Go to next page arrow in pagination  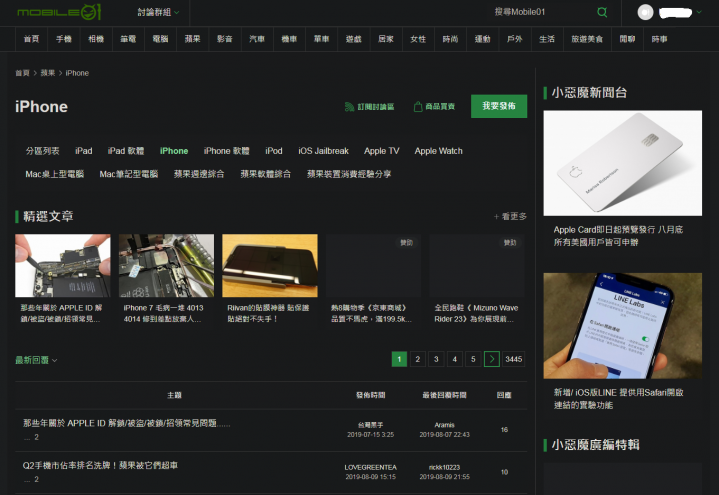click(x=492, y=359)
